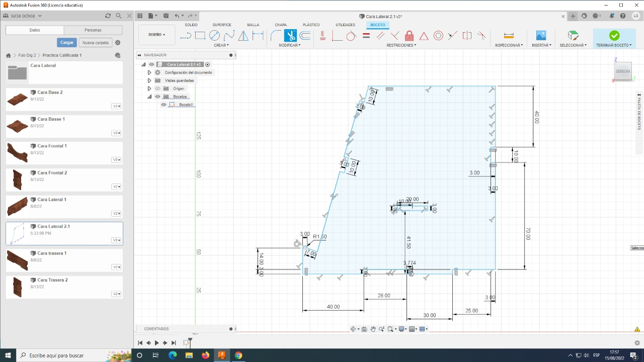Select the Circle sketch tool
This screenshot has width=644, height=362.
pyautogui.click(x=214, y=36)
